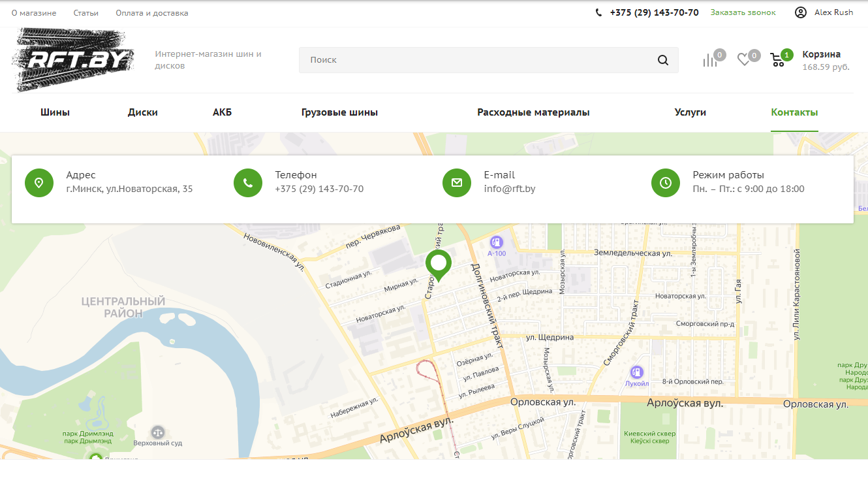The height and width of the screenshot is (482, 868).
Task: Click the header phone number +375 (29) 143-70-70
Action: [x=655, y=12]
